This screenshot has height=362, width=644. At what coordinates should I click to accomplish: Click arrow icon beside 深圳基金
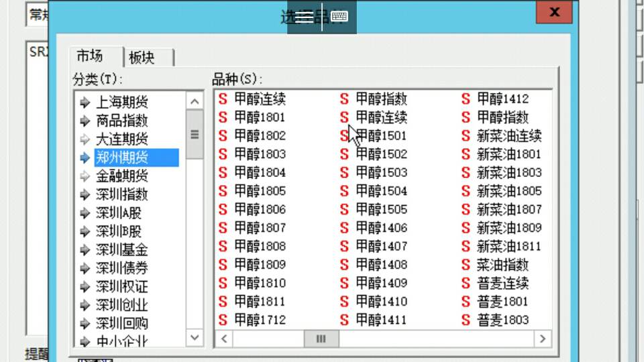(x=85, y=250)
